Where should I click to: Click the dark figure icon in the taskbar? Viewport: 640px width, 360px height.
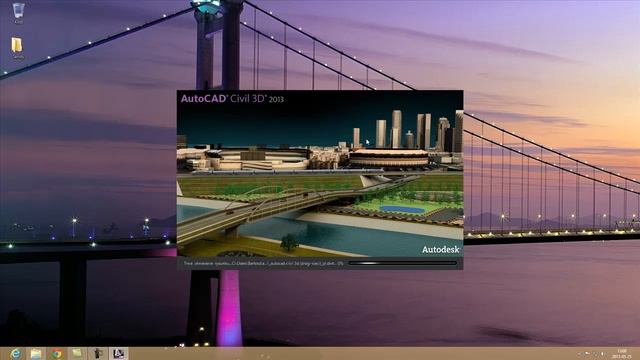tap(98, 353)
